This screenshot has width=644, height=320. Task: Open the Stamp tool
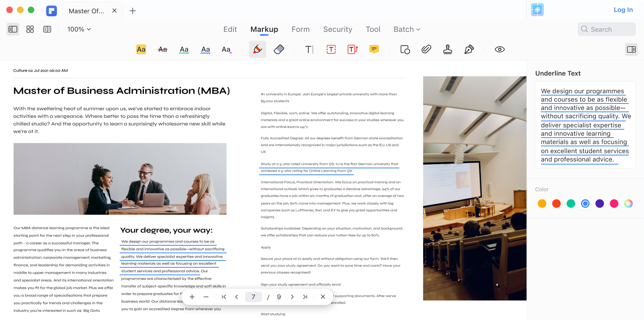pos(447,49)
